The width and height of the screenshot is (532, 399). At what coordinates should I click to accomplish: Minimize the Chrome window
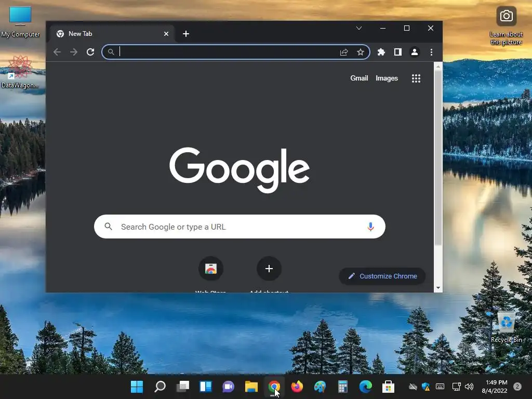pos(383,28)
